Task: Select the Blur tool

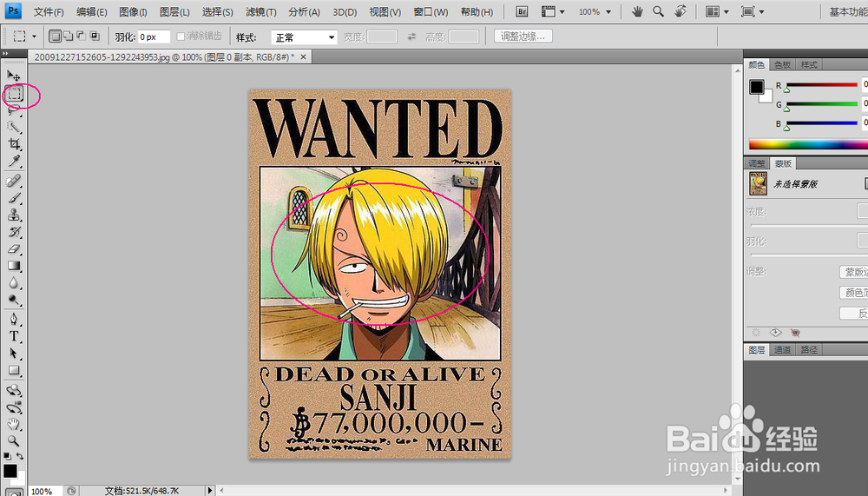Action: point(14,283)
